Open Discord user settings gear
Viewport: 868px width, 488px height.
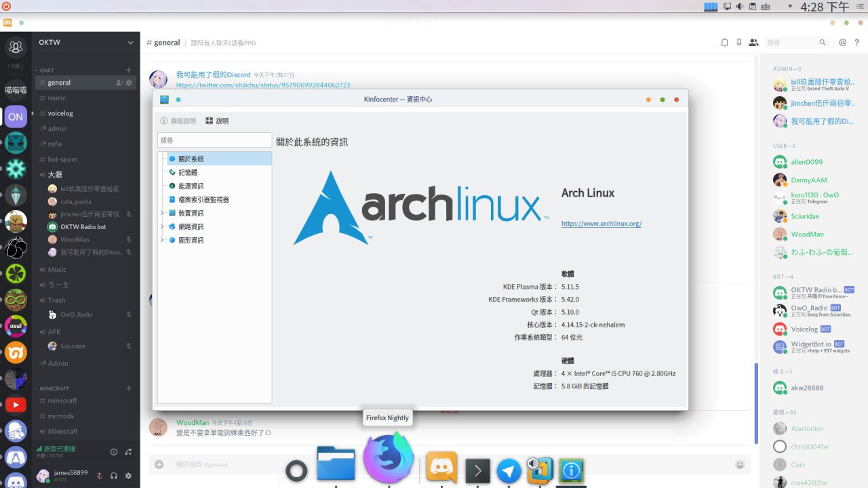[x=128, y=476]
